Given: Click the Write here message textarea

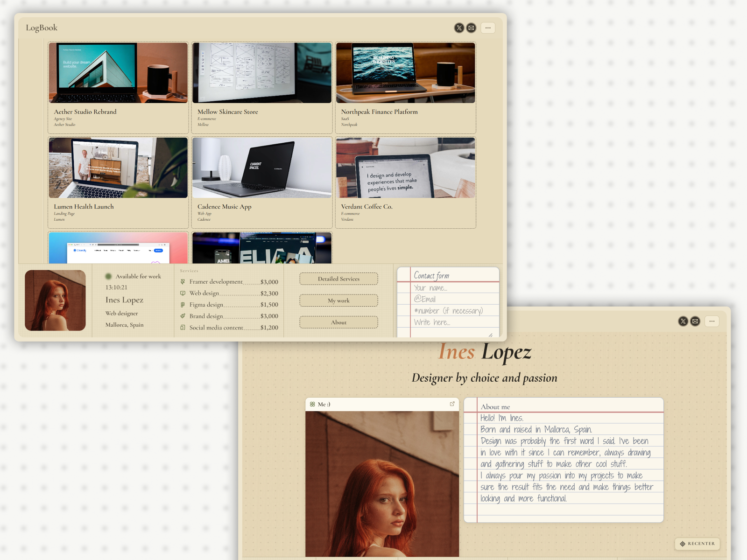Looking at the screenshot, I should (x=453, y=327).
